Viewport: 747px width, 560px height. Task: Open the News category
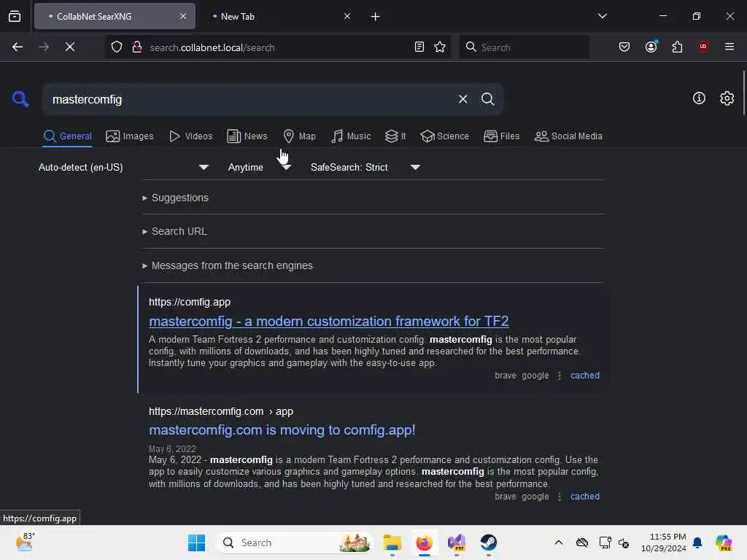pyautogui.click(x=247, y=136)
